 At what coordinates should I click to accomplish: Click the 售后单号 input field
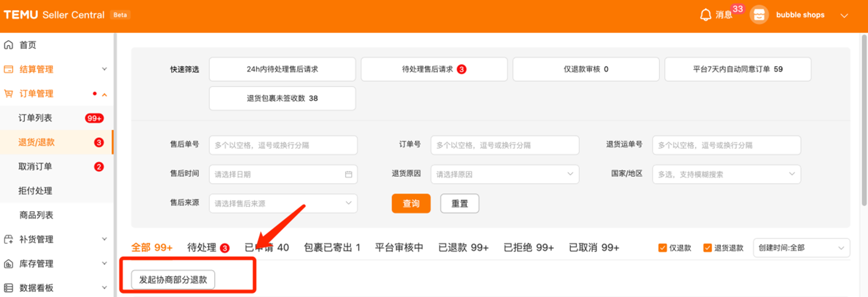click(283, 145)
